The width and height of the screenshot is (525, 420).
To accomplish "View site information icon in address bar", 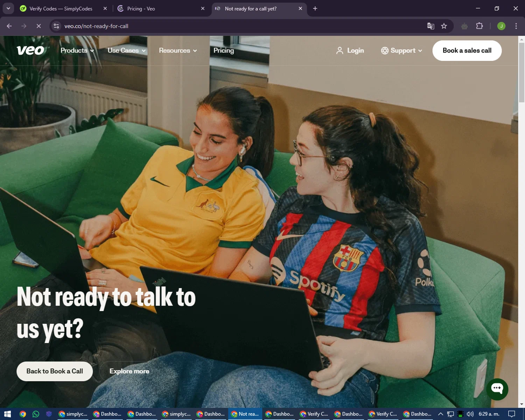I will (56, 26).
